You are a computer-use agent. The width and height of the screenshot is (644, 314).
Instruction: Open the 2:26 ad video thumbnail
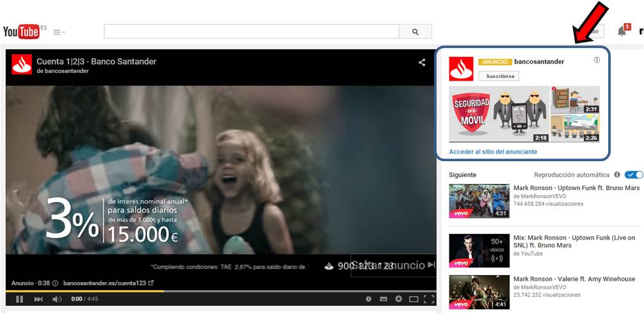point(575,129)
